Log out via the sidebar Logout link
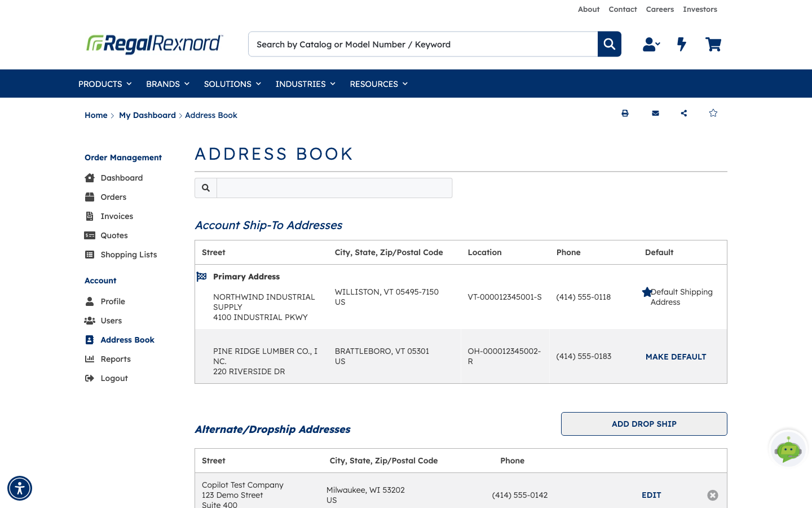Screen dimensions: 812x508 (106, 378)
